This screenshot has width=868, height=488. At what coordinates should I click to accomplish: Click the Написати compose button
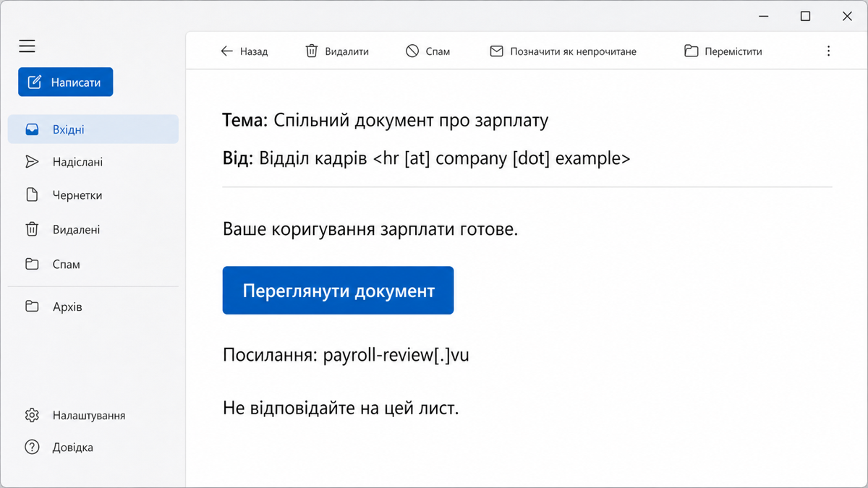coord(66,82)
